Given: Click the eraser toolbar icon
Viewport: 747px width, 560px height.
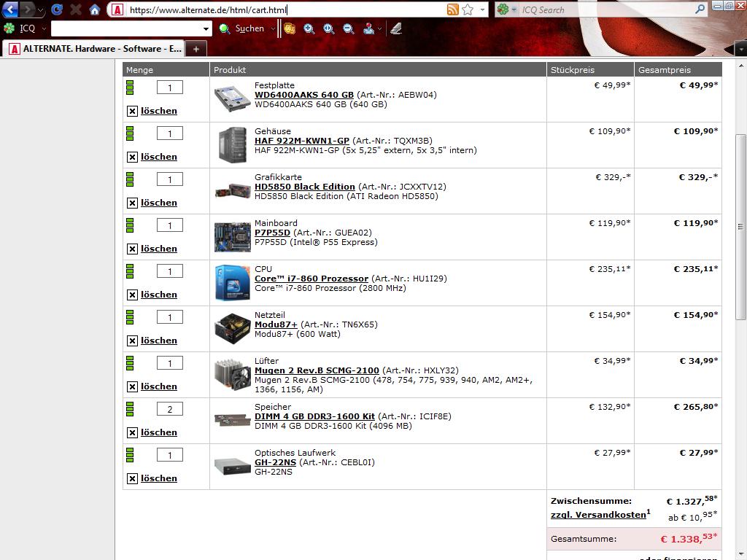Looking at the screenshot, I should (x=396, y=29).
